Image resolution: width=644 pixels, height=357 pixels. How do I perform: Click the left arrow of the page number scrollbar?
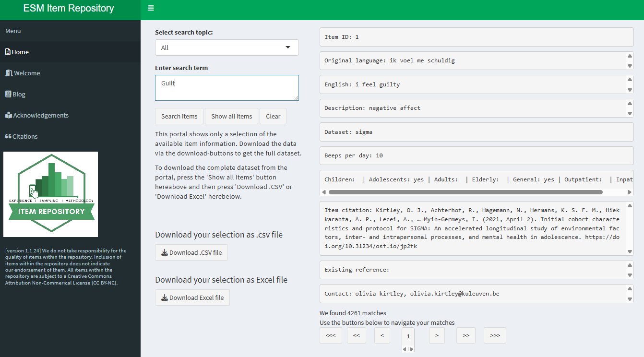pyautogui.click(x=405, y=349)
